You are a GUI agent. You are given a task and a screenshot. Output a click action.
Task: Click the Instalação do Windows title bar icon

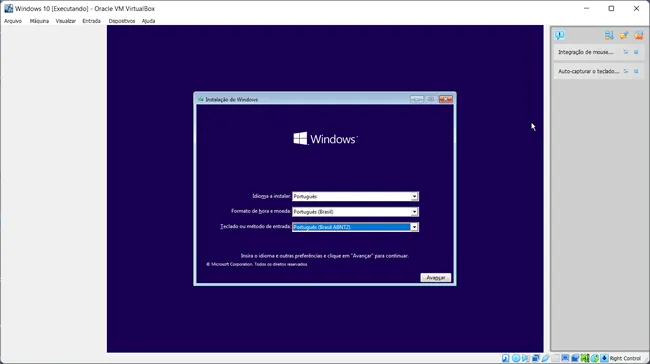click(201, 99)
